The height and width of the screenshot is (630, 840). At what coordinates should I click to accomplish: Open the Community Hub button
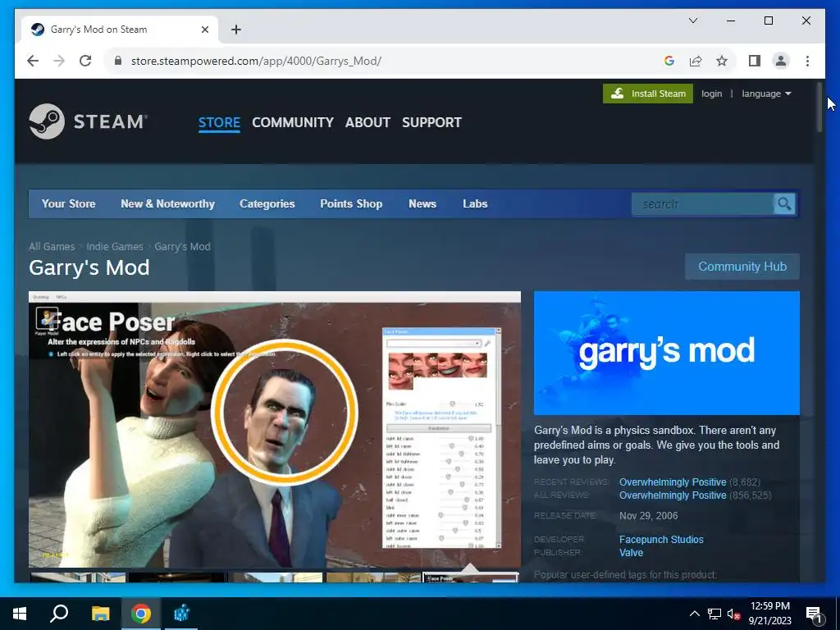742,267
